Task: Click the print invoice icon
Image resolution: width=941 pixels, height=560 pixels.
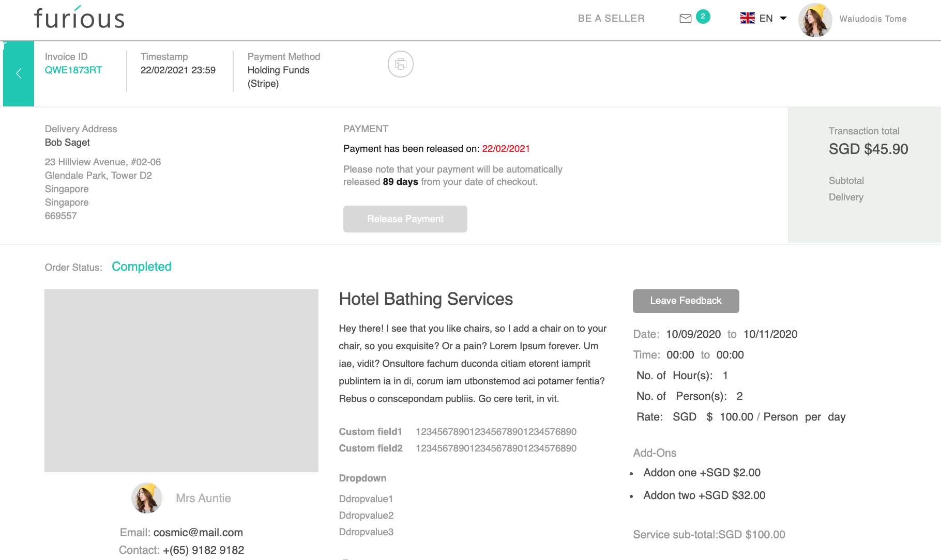Action: click(401, 64)
